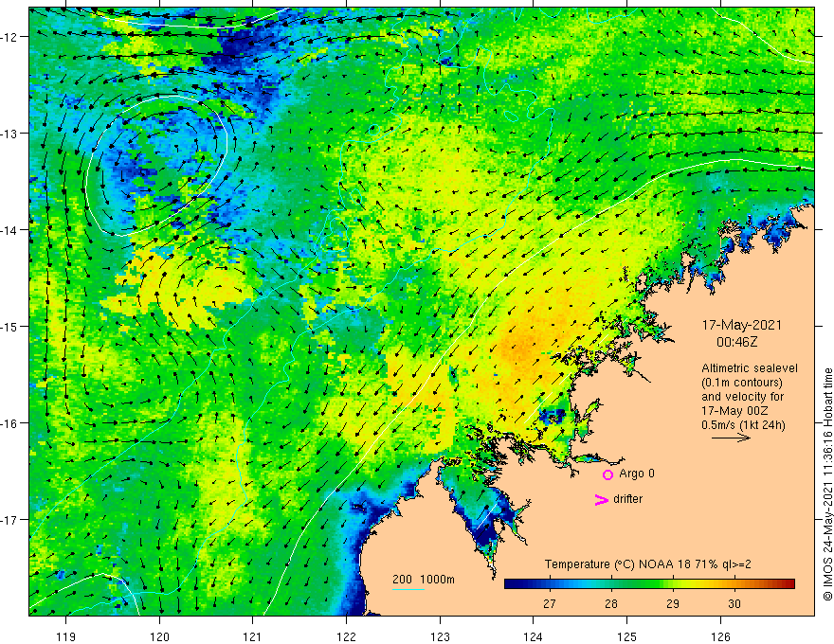This screenshot has width=834, height=644.
Task: Click the latitude '-16' axis label
Action: pyautogui.click(x=9, y=423)
